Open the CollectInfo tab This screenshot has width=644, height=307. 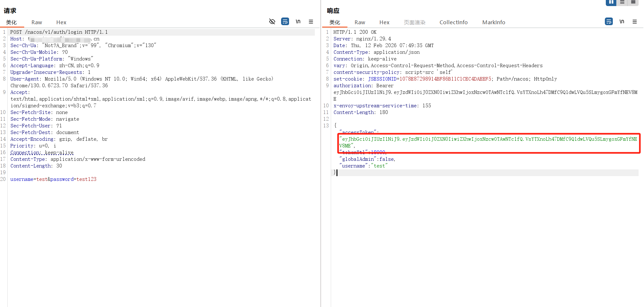click(453, 22)
